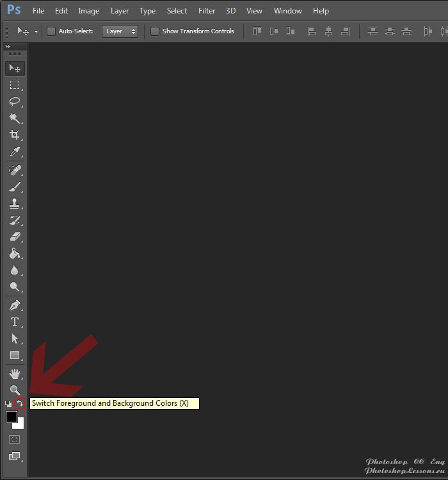Enable the Auto-Select checkbox
This screenshot has height=480, width=448.
[x=51, y=31]
